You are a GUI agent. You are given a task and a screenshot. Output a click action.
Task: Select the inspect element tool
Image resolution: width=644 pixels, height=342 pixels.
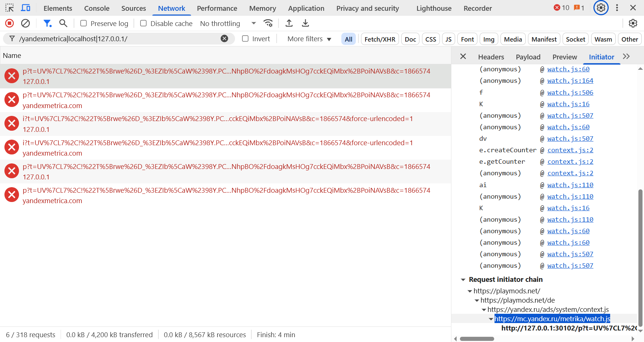point(9,7)
